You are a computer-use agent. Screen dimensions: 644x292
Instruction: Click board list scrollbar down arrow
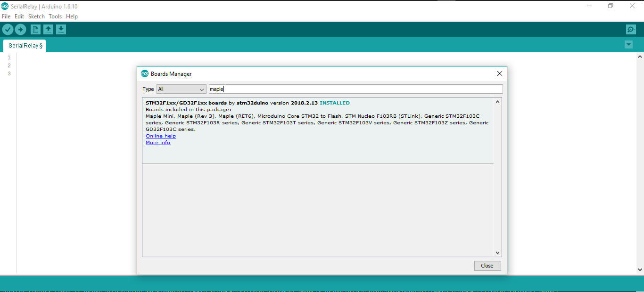[x=497, y=253]
